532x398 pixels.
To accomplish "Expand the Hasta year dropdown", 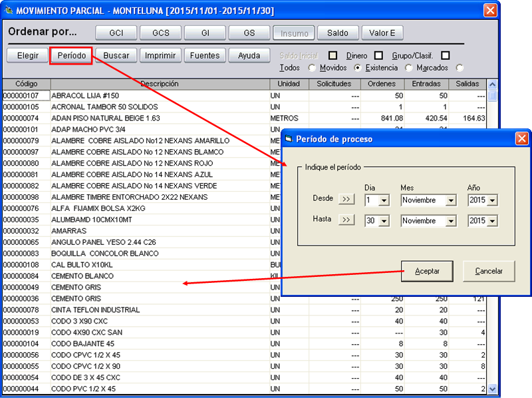I will [x=492, y=221].
